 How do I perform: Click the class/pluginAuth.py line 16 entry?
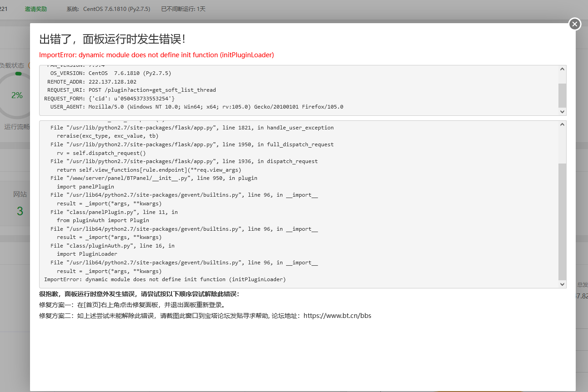[112, 246]
